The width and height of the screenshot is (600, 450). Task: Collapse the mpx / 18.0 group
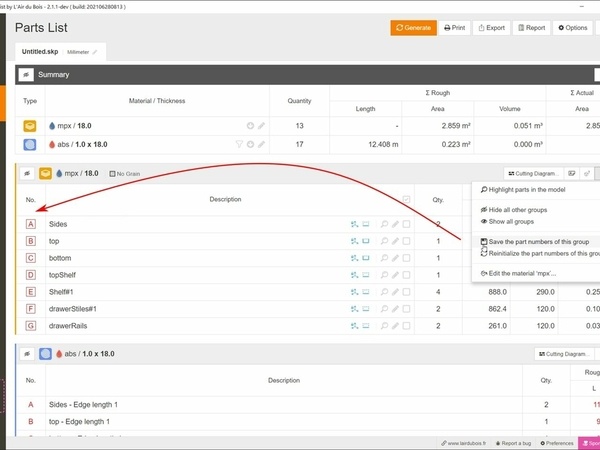pos(26,173)
